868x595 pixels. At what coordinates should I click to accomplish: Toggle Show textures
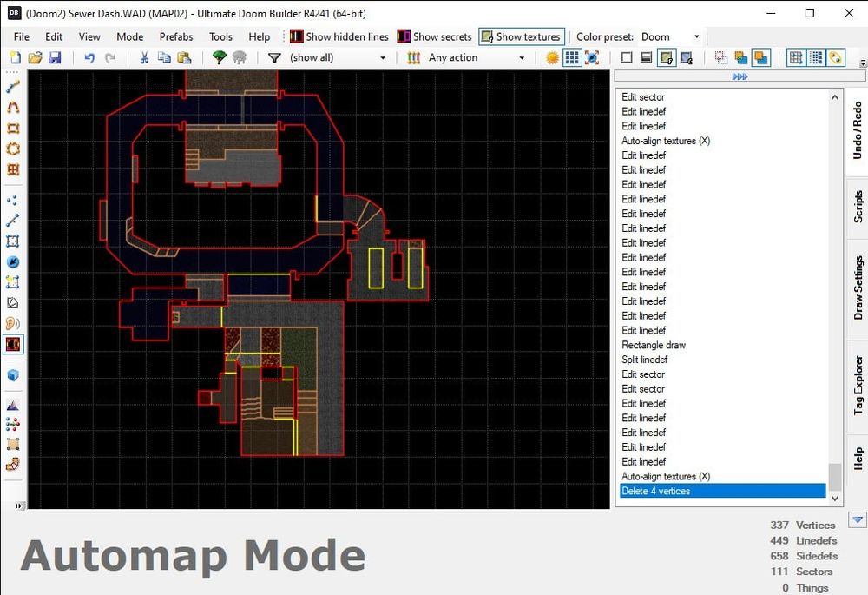(x=522, y=36)
